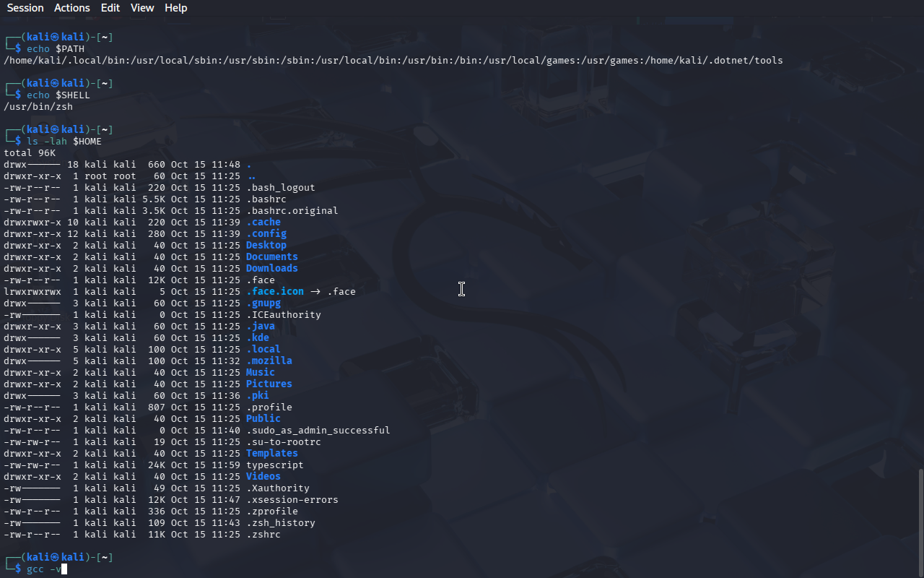Click the typescript file entry
The width and height of the screenshot is (924, 578).
[x=274, y=465]
